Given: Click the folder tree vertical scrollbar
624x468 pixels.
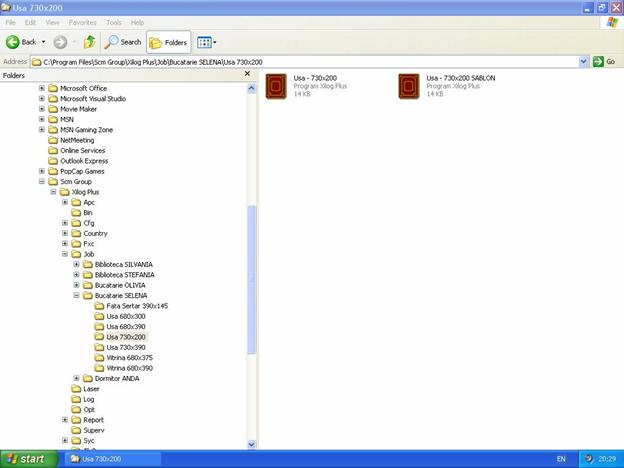Looking at the screenshot, I should pyautogui.click(x=251, y=280).
